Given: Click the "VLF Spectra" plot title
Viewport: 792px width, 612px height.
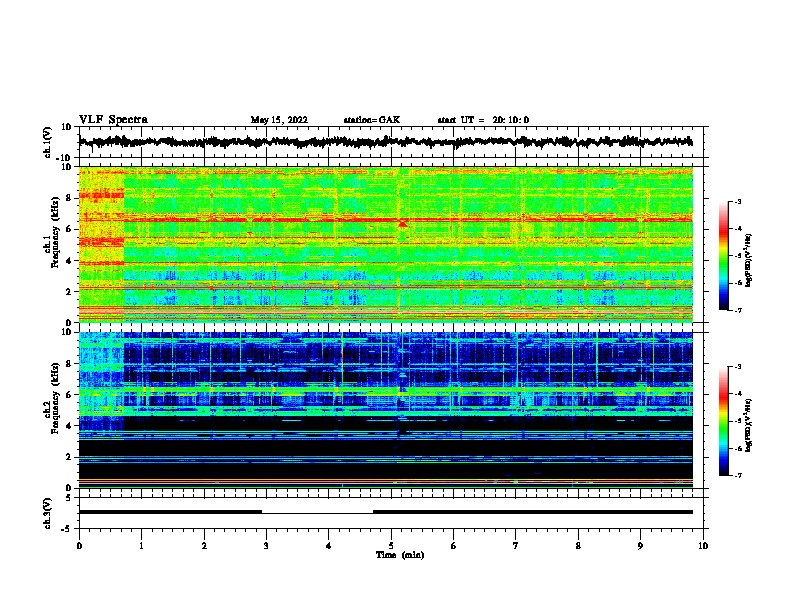Looking at the screenshot, I should click(x=113, y=119).
